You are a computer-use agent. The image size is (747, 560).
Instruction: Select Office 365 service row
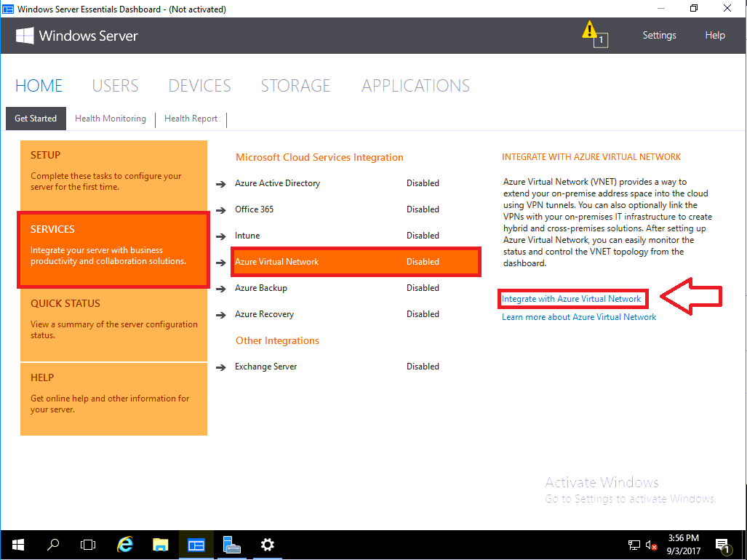pos(356,209)
